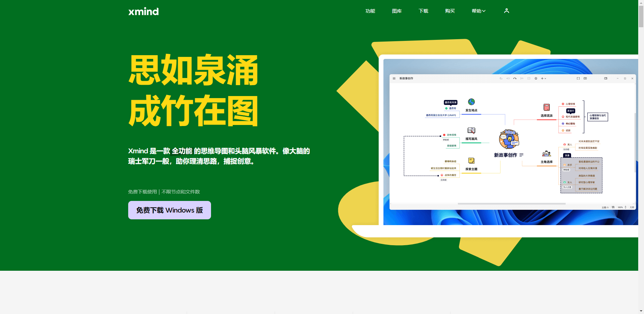Click the grayed-out summary icon in mockup toolbar
Image resolution: width=644 pixels, height=314 pixels.
[x=522, y=78]
